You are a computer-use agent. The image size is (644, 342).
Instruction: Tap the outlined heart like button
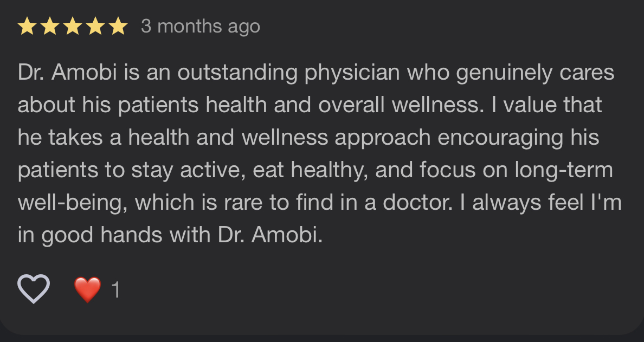pyautogui.click(x=34, y=288)
